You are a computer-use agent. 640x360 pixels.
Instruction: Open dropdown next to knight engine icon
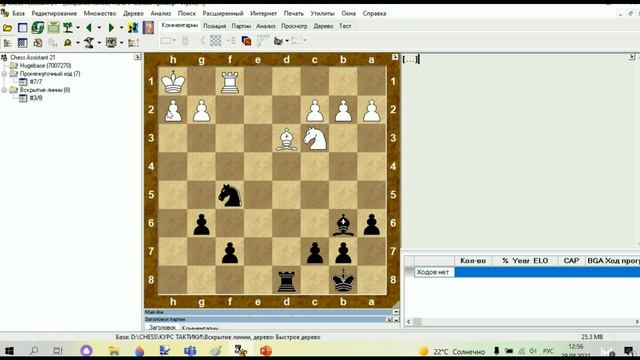click(99, 43)
